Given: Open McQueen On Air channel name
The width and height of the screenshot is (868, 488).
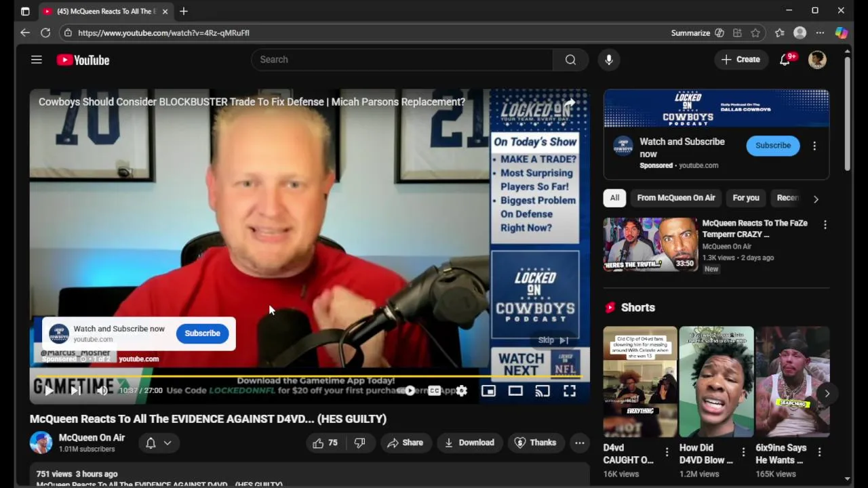Looking at the screenshot, I should [92, 438].
